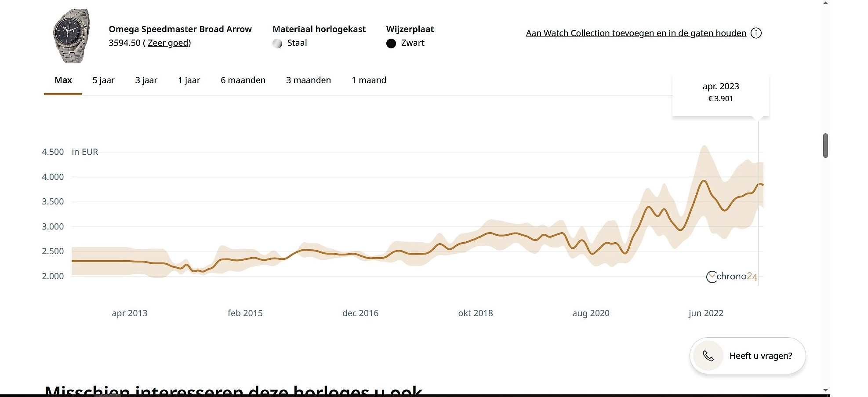Switch to the 5 jaar tab

pyautogui.click(x=103, y=80)
